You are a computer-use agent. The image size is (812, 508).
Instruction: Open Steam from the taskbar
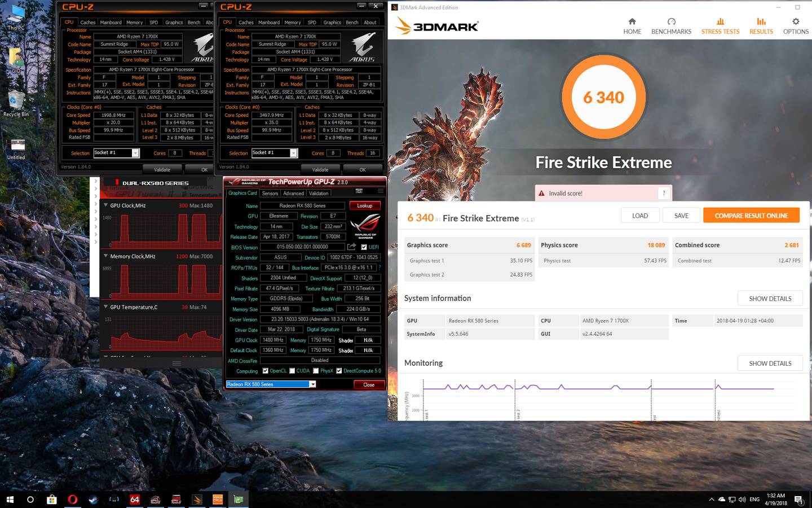point(93,500)
